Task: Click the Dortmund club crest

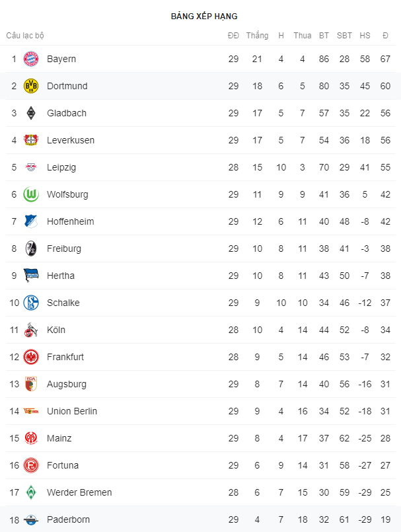Action: coord(31,86)
